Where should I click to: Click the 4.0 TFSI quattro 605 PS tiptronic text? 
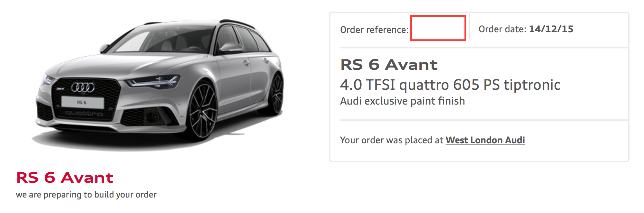click(x=450, y=85)
